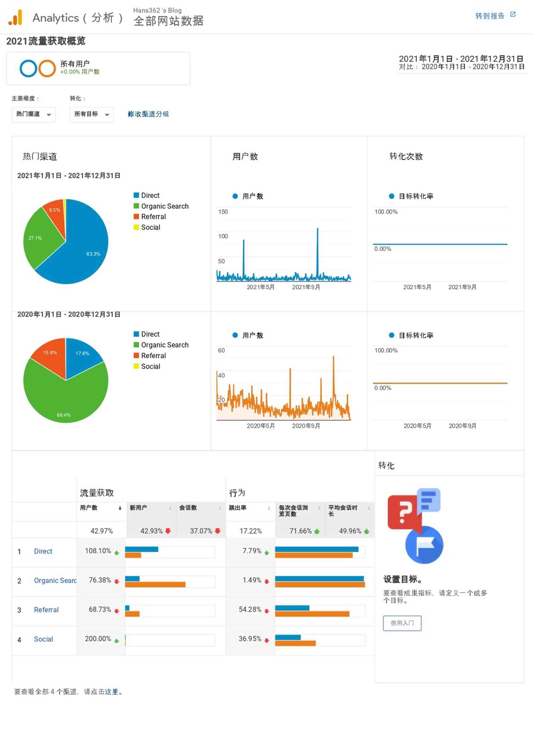Click the 目标转化率 legend dot in 2021 chart
The image size is (534, 756).
[392, 196]
